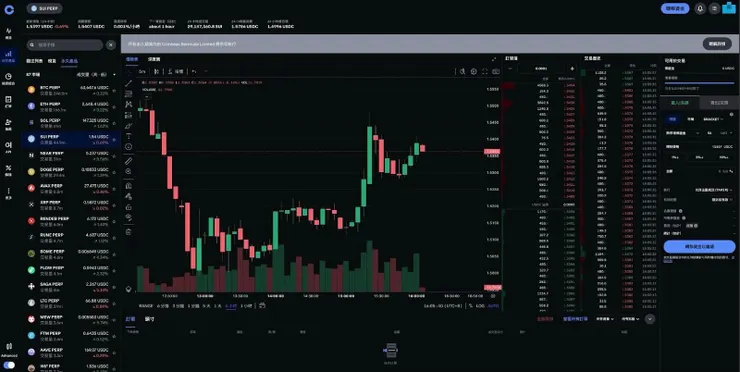Favorite BTC PERP with its star

tap(114, 91)
